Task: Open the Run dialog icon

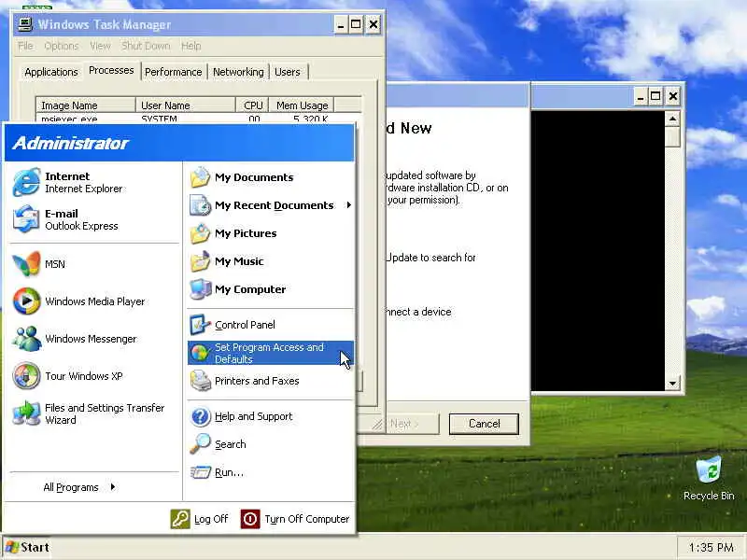Action: (x=200, y=472)
